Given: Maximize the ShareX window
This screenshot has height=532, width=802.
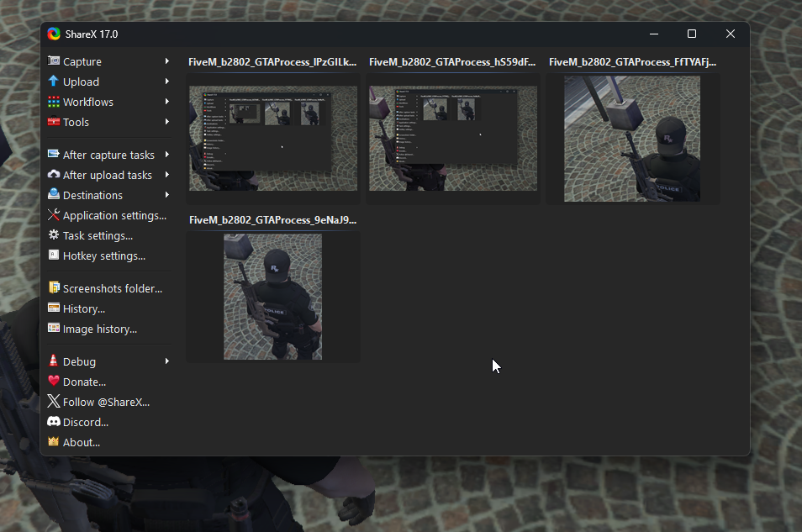Looking at the screenshot, I should [692, 34].
